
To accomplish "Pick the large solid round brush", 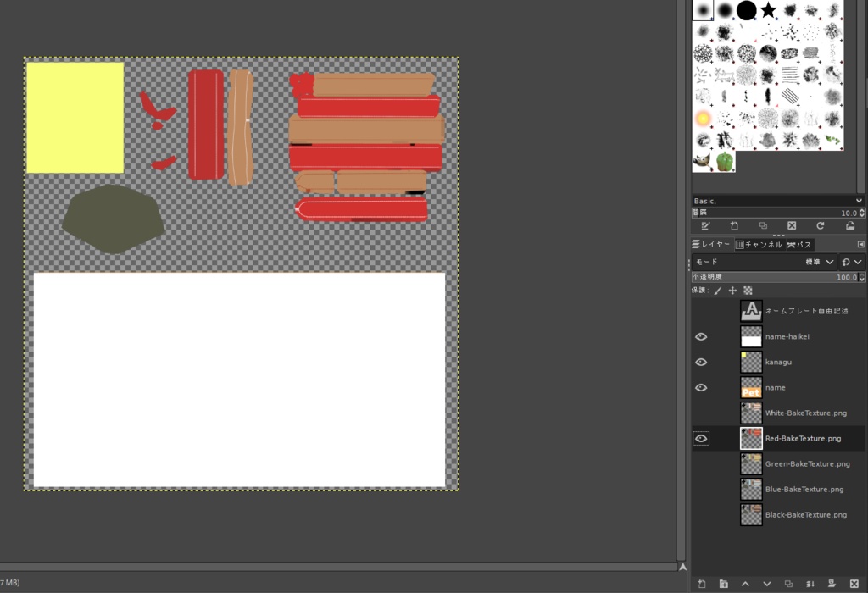I will coord(746,10).
